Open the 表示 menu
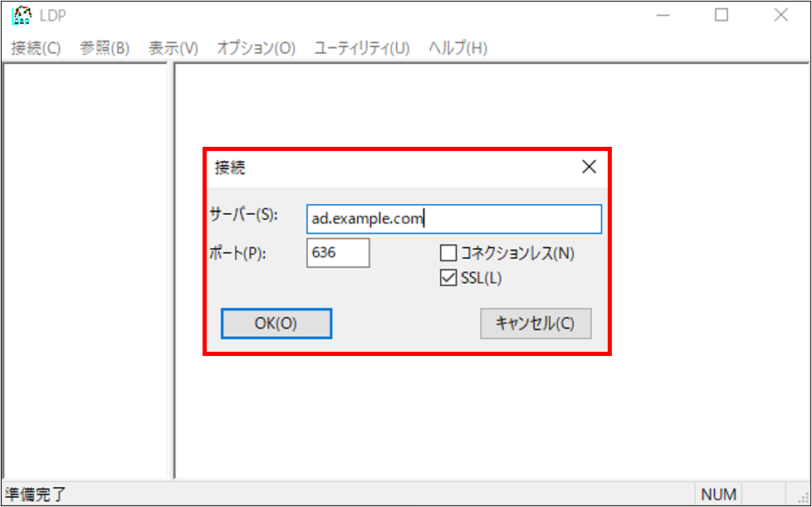 click(173, 47)
